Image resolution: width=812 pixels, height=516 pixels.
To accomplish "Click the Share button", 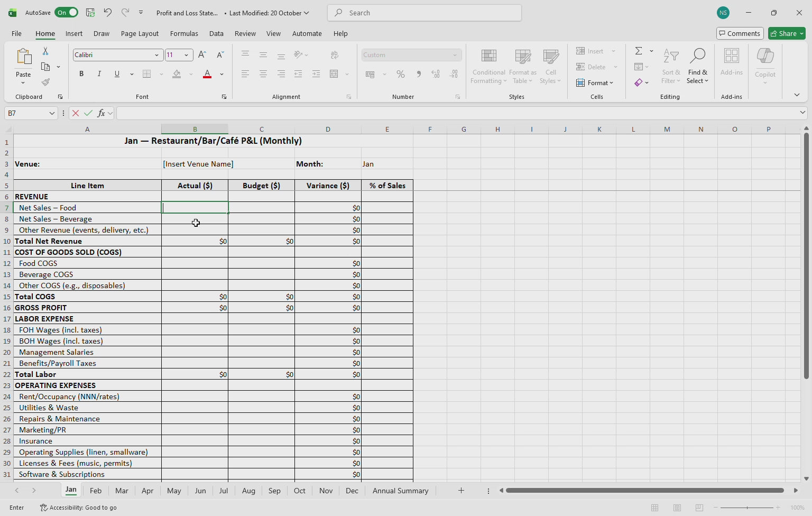I will (x=786, y=33).
